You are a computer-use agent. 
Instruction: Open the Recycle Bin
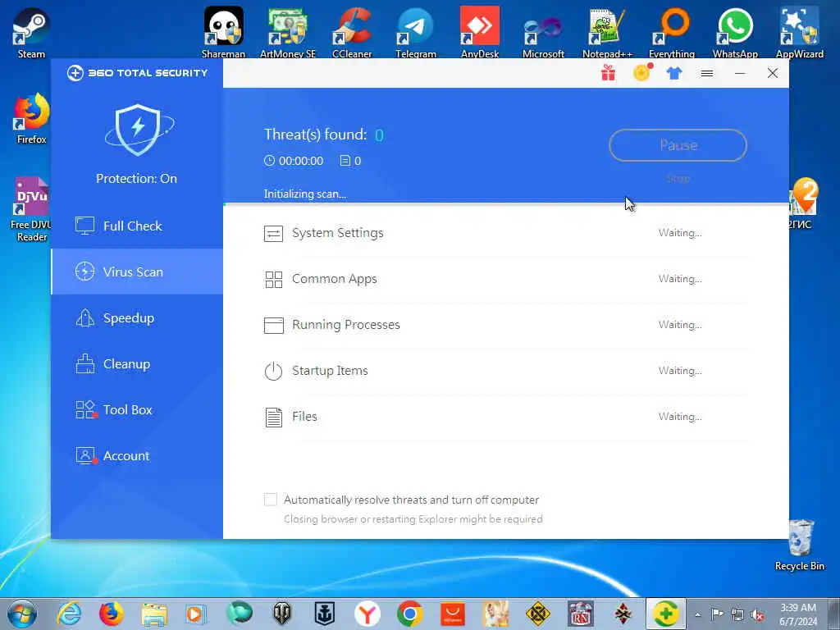(800, 546)
